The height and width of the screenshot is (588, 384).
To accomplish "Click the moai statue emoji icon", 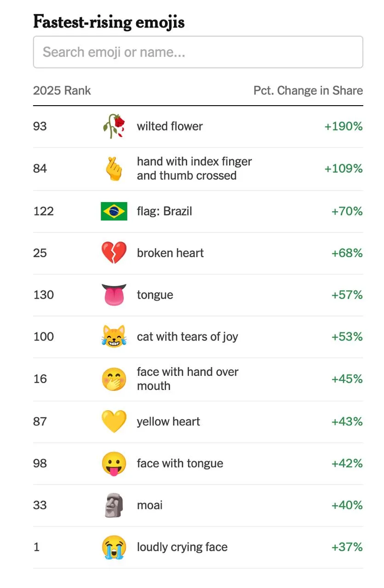I will tap(114, 505).
